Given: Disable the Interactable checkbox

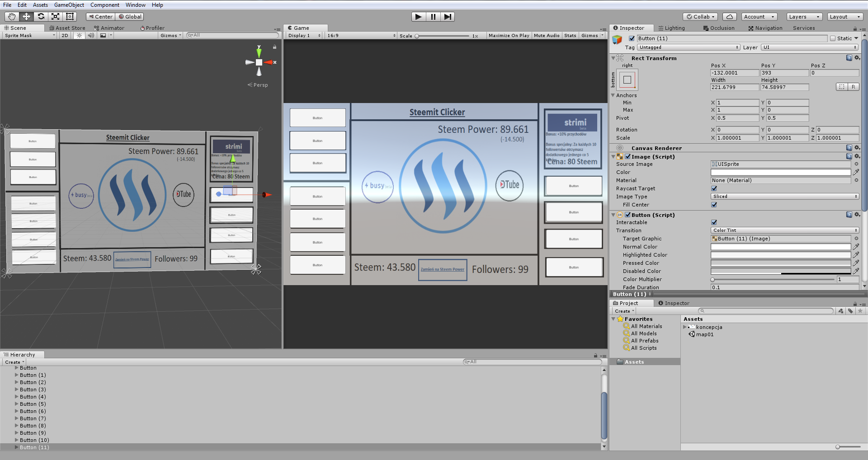Looking at the screenshot, I should tap(714, 222).
